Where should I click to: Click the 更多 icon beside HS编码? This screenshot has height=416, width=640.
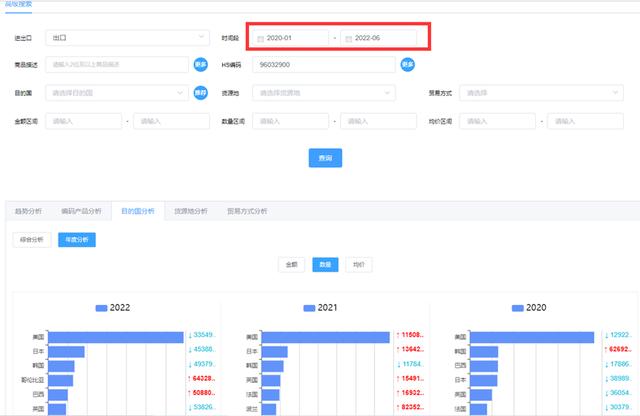pos(407,65)
